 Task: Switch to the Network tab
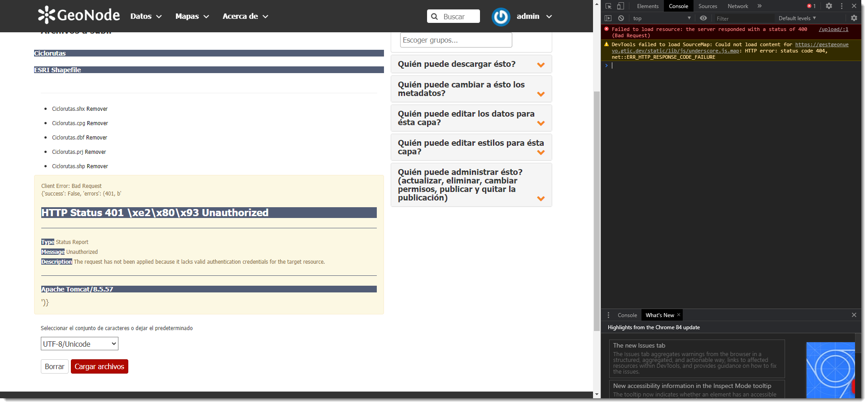point(738,6)
